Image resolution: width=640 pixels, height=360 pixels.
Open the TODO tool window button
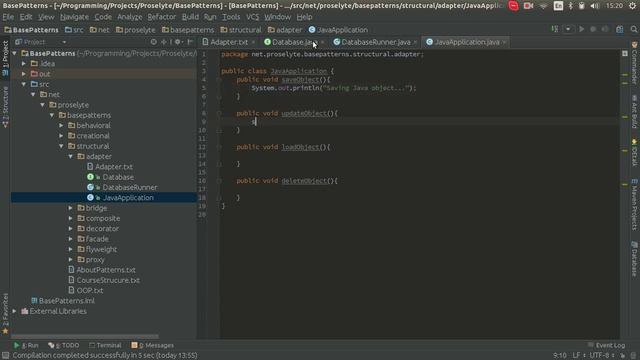click(x=64, y=345)
